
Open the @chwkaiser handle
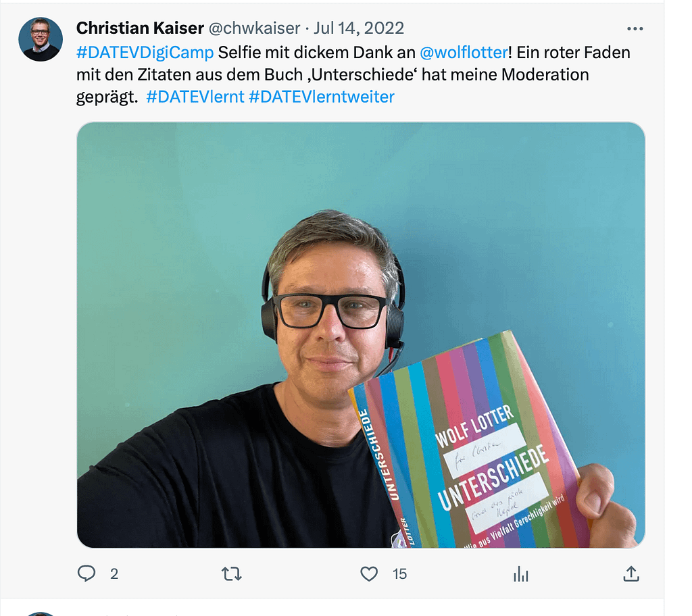tap(254, 28)
